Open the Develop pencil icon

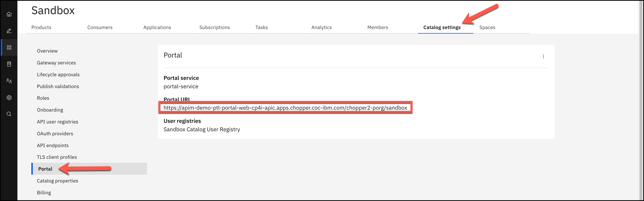click(9, 31)
